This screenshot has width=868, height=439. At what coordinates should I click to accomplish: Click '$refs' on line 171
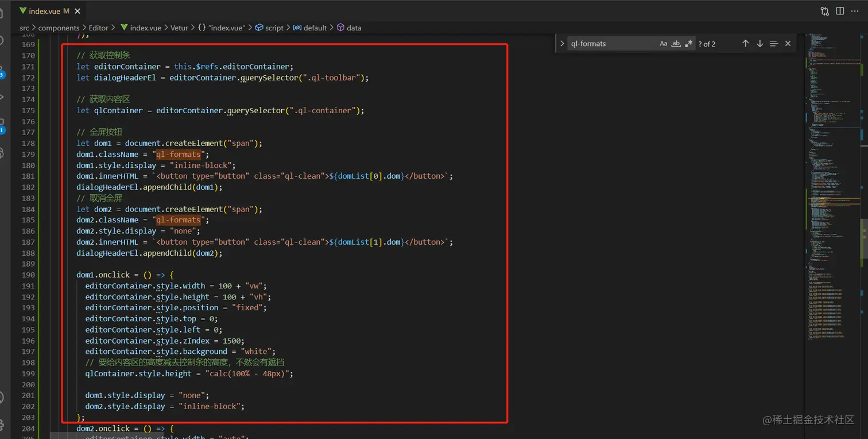pyautogui.click(x=207, y=67)
